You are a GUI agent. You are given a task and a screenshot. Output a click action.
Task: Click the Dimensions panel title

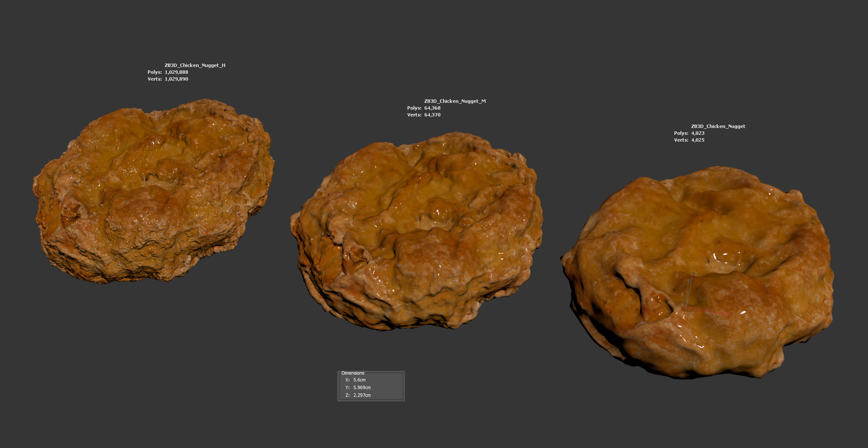pyautogui.click(x=353, y=373)
